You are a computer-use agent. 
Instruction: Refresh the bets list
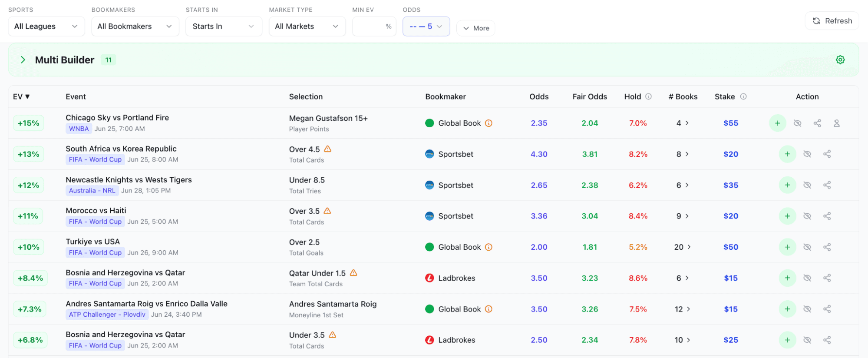coord(832,21)
